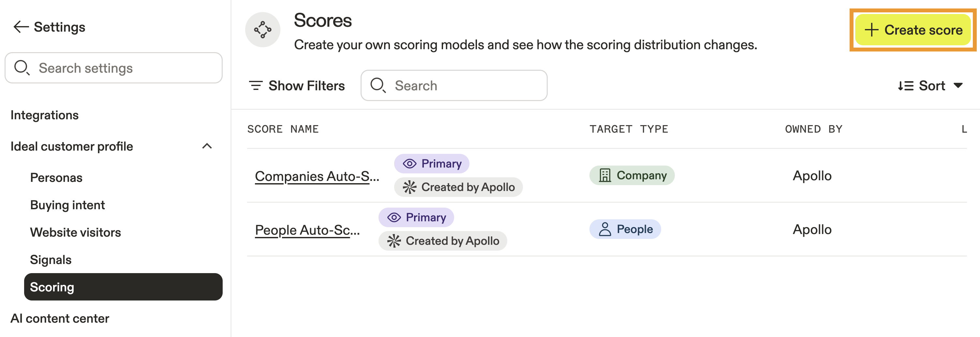Collapse the Ideal customer profile section
This screenshot has height=337, width=980.
point(207,146)
